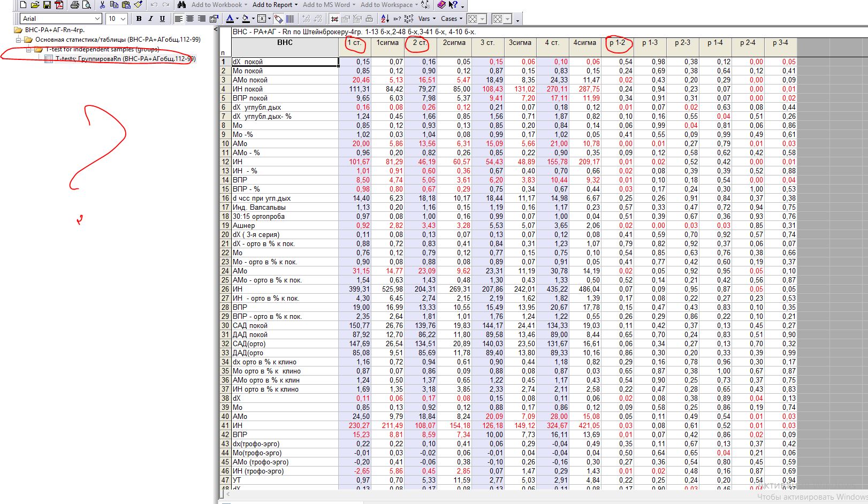The width and height of the screenshot is (868, 504).
Task: Open the STATISTICA help book icon
Action: [441, 5]
